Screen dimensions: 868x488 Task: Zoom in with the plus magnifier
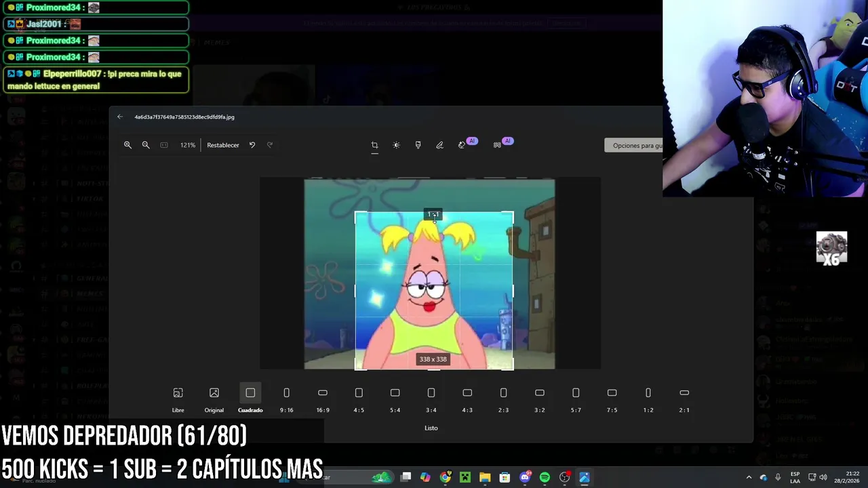(127, 145)
